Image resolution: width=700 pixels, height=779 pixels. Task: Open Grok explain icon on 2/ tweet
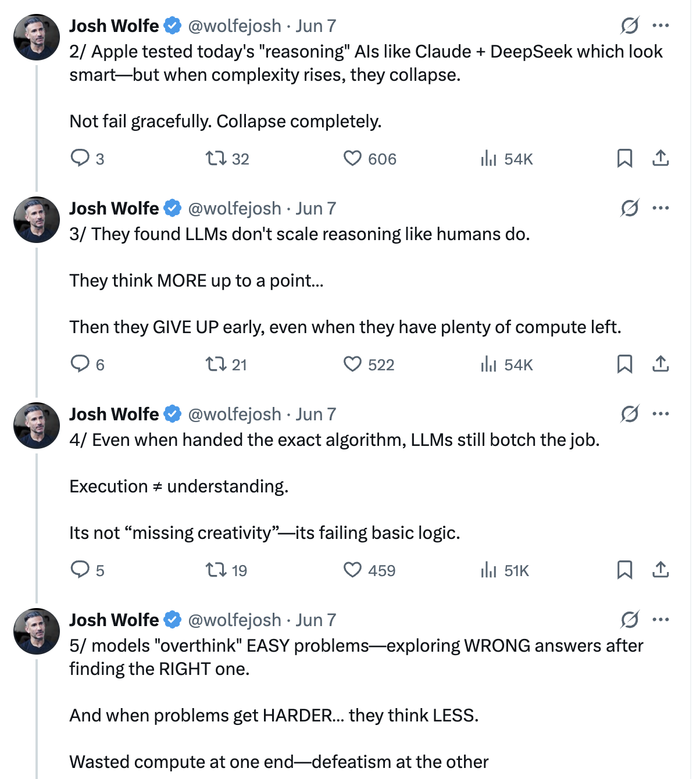630,26
